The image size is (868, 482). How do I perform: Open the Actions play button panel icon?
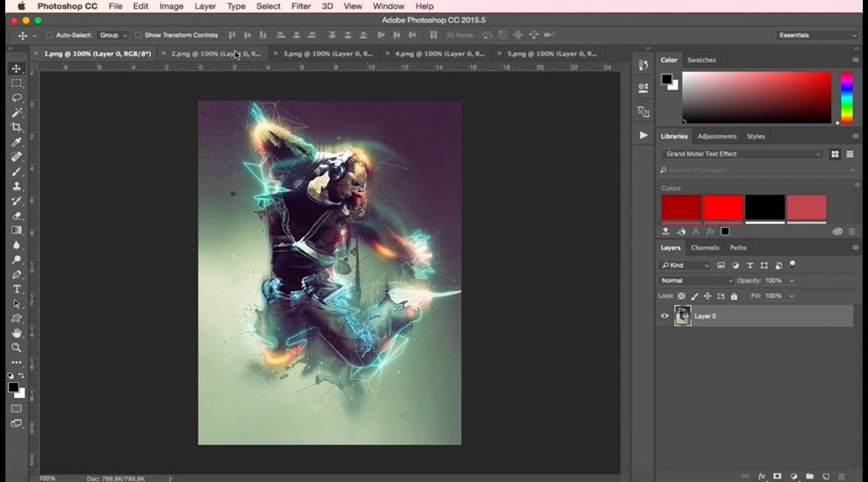(x=643, y=135)
